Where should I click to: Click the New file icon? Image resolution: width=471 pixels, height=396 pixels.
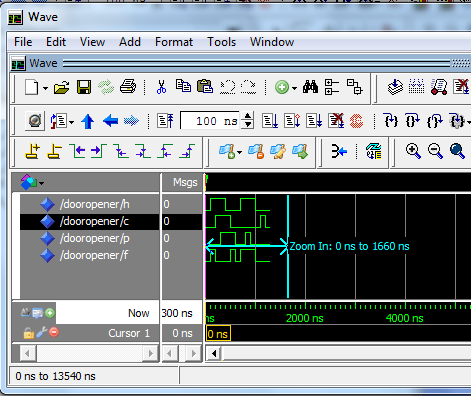[32, 88]
